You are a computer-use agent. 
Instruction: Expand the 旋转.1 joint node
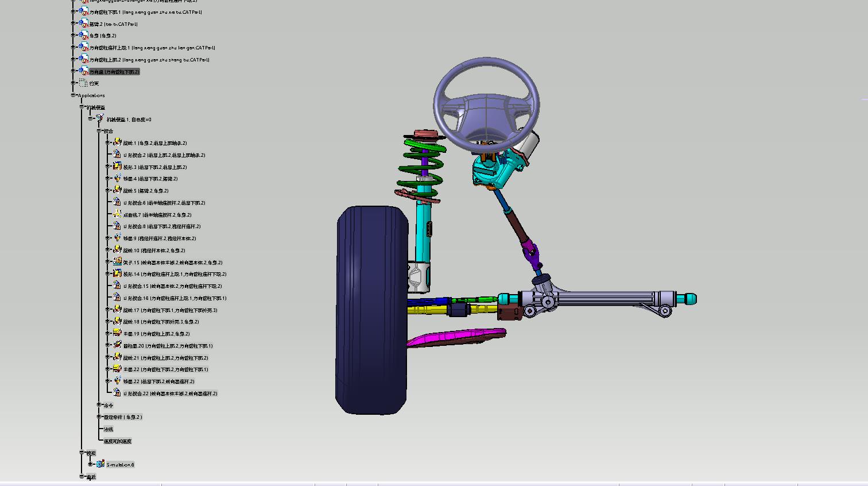pos(107,142)
